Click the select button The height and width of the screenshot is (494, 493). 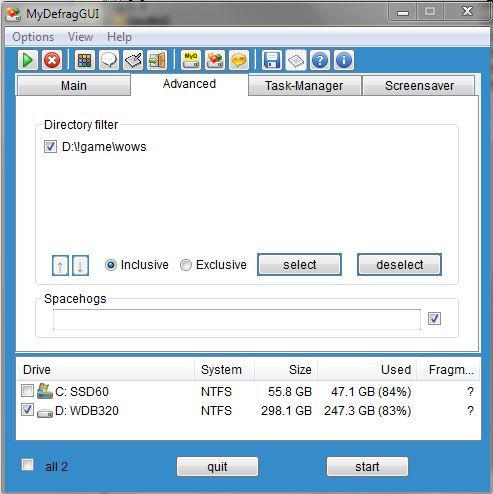[299, 265]
